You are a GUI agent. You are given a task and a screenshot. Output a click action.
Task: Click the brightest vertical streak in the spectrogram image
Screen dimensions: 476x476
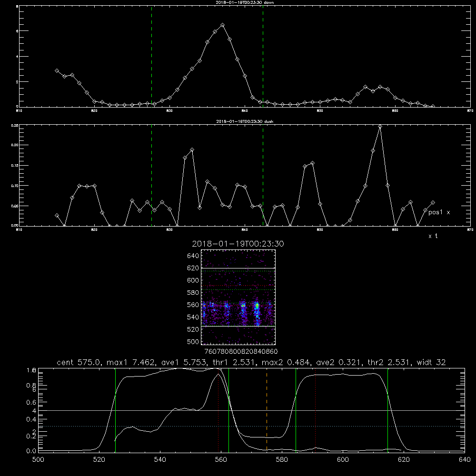257,313
